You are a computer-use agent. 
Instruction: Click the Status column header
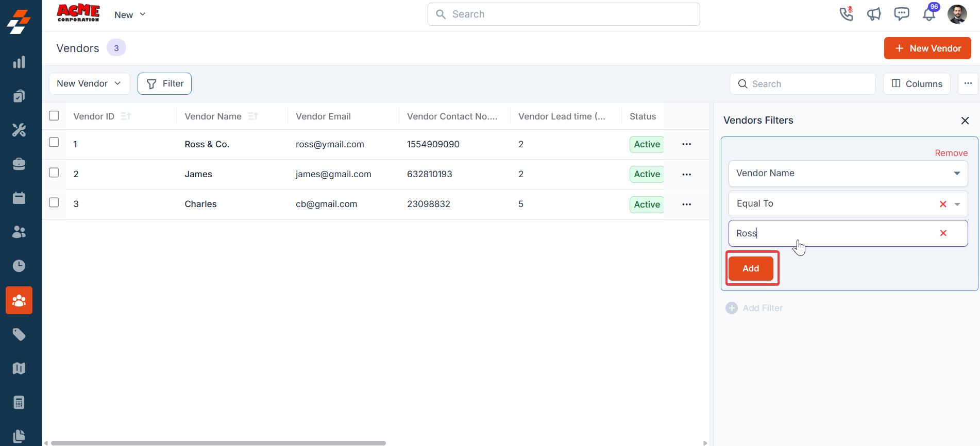[x=643, y=116]
